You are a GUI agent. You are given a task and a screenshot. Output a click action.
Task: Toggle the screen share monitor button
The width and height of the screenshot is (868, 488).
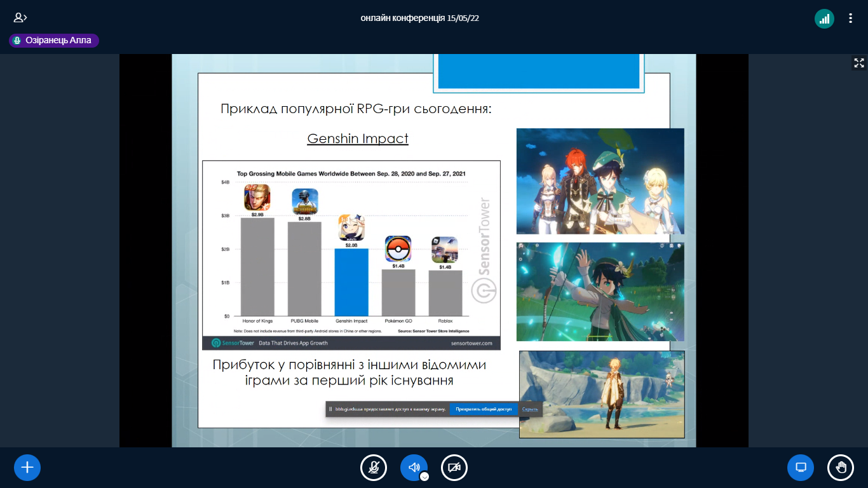tap(801, 468)
